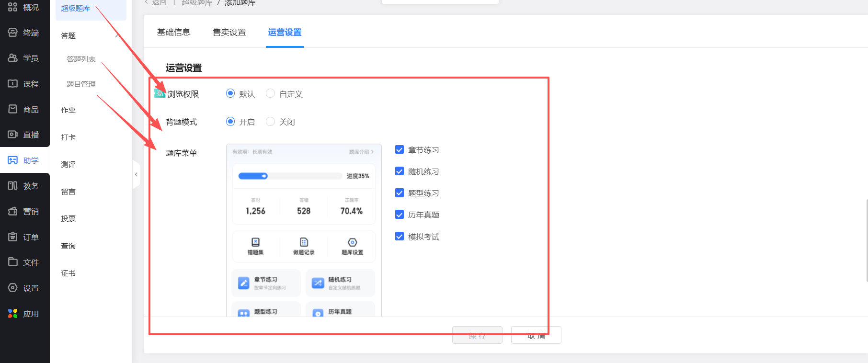Click the 进度35% progress bar
Image resolution: width=868 pixels, height=363 pixels.
(290, 176)
